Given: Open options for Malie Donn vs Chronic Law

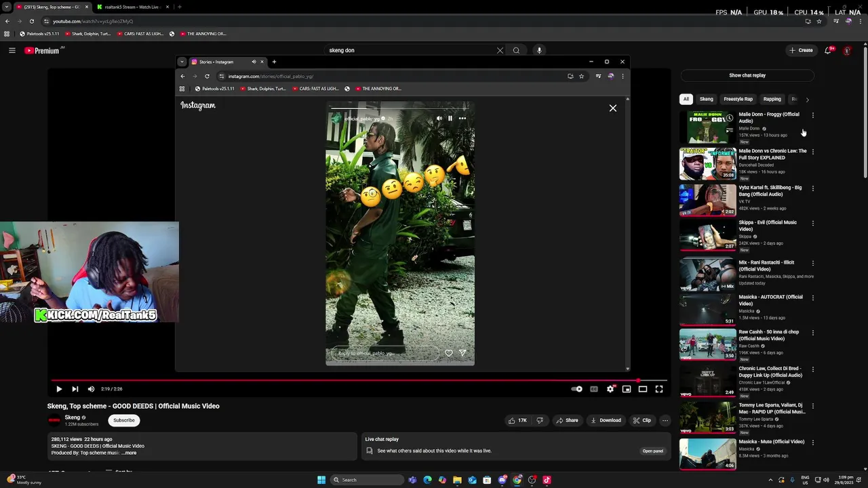Looking at the screenshot, I should (x=813, y=152).
